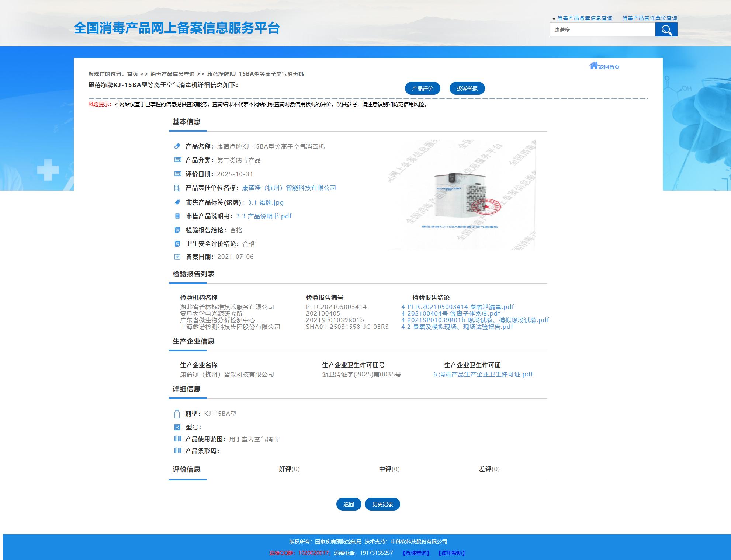Click 广东省微生物分析检测中心 in report list
The height and width of the screenshot is (560, 731).
(218, 320)
